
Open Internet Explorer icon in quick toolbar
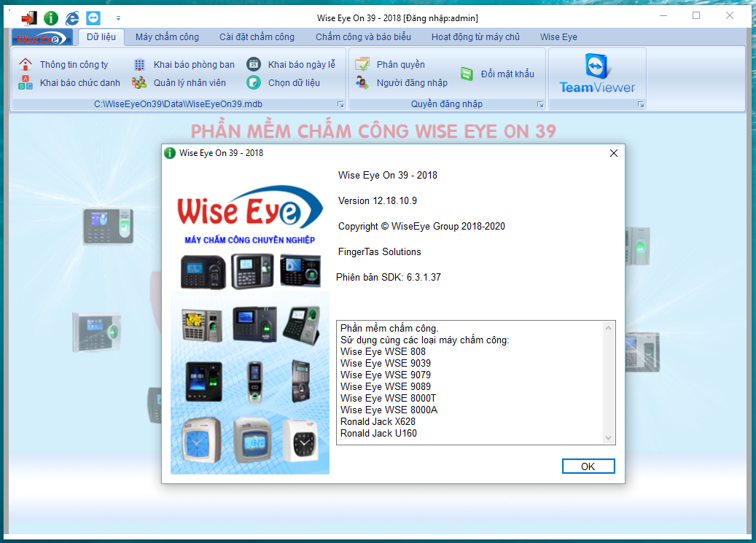pyautogui.click(x=72, y=17)
